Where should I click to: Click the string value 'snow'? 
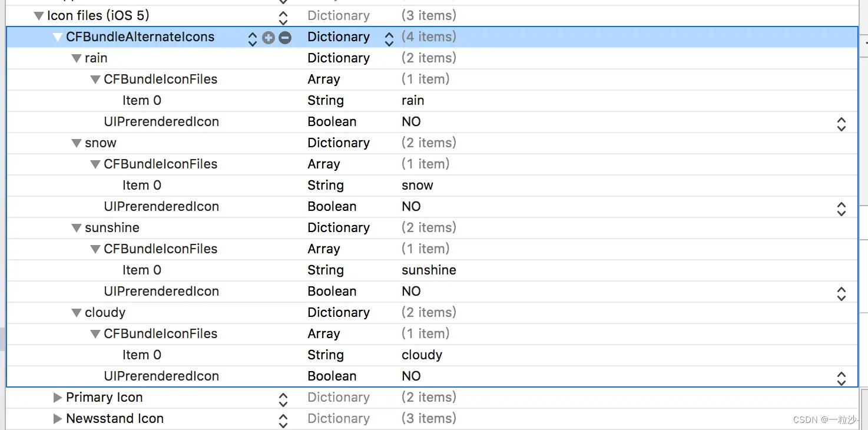(418, 186)
